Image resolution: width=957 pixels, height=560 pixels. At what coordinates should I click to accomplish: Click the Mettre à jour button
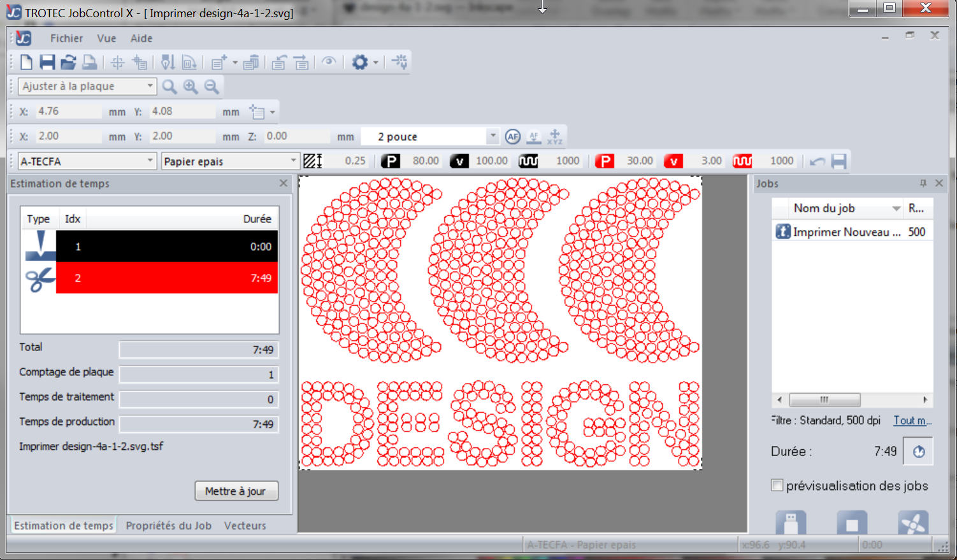click(x=236, y=491)
